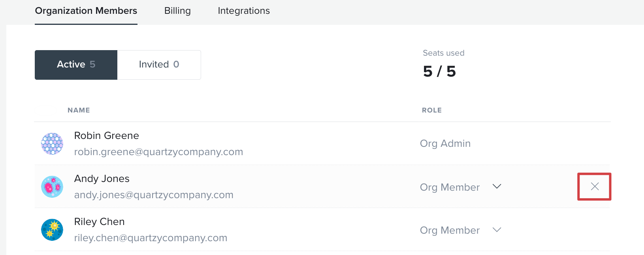Viewport: 644px width, 255px height.
Task: Click the NAME column header
Action: pyautogui.click(x=79, y=110)
